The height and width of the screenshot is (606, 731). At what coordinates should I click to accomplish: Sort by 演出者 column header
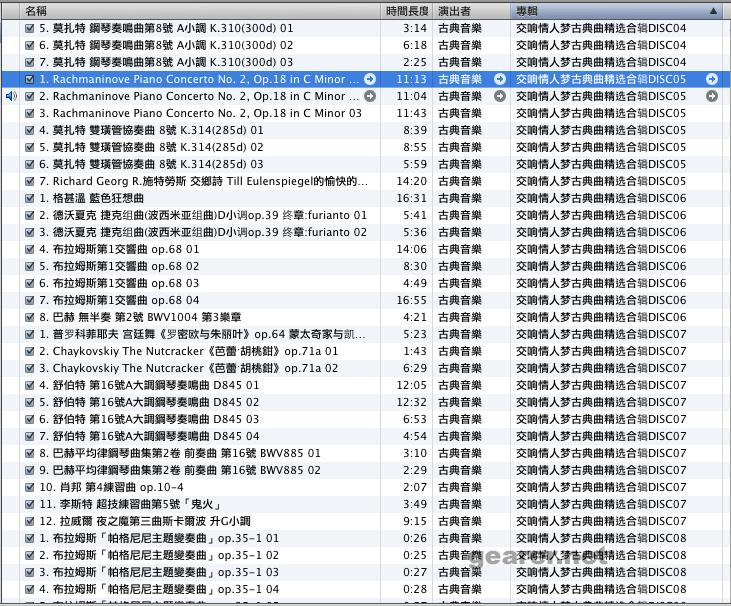coord(471,11)
